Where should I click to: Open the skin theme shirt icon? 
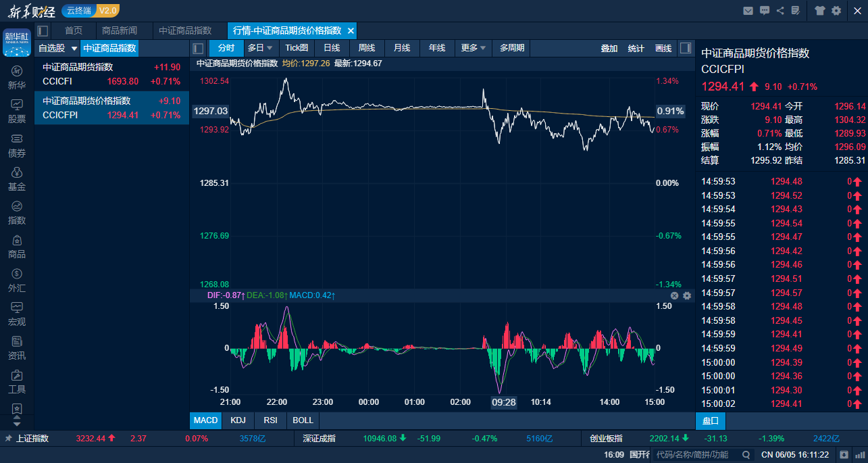click(820, 10)
